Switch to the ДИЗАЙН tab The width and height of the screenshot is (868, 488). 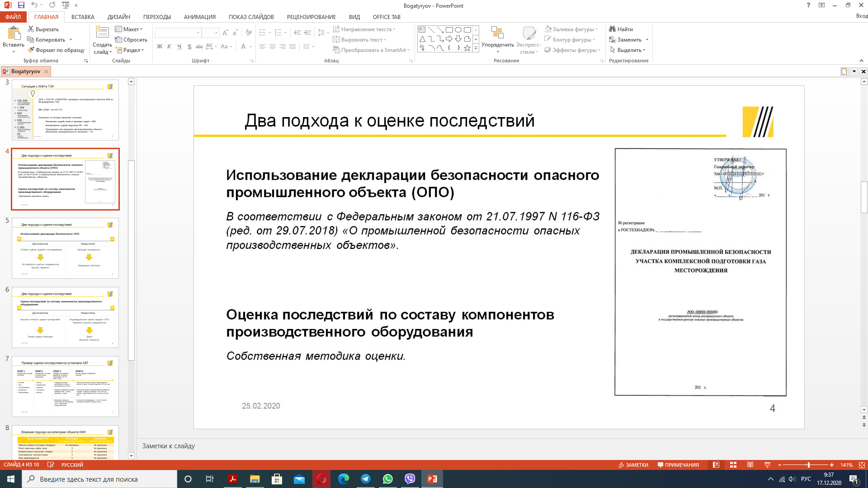coord(119,17)
